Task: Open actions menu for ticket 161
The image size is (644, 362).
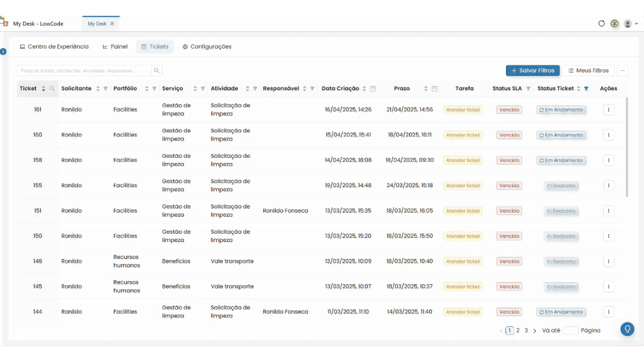Action: (609, 110)
